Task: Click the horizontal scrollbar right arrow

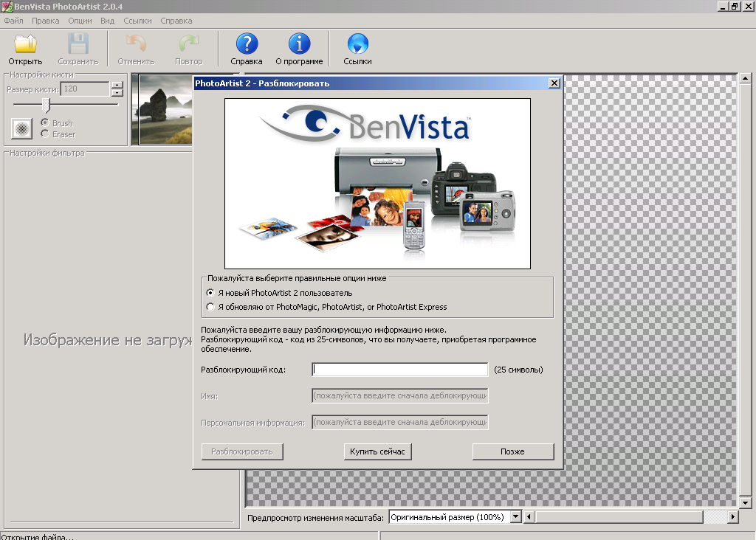Action: tap(733, 517)
